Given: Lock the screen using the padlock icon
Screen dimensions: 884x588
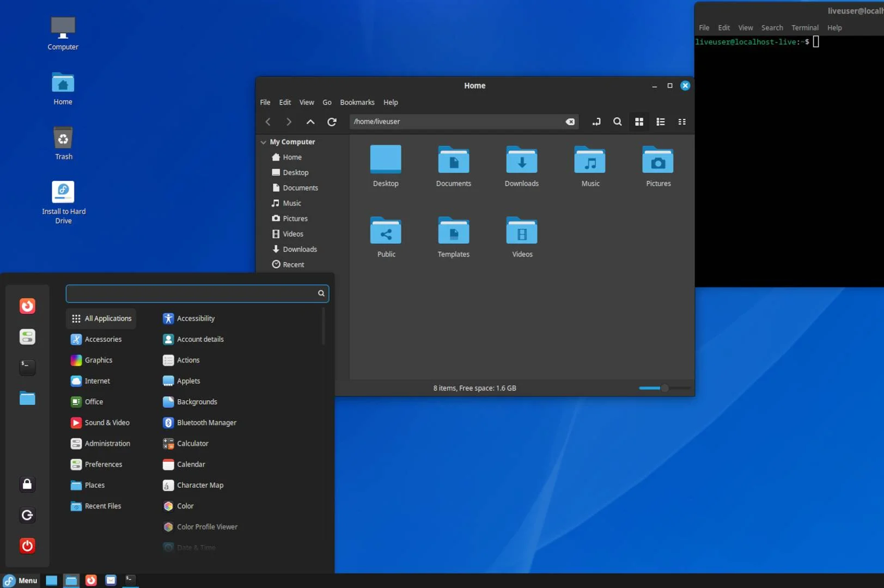Looking at the screenshot, I should click(27, 484).
